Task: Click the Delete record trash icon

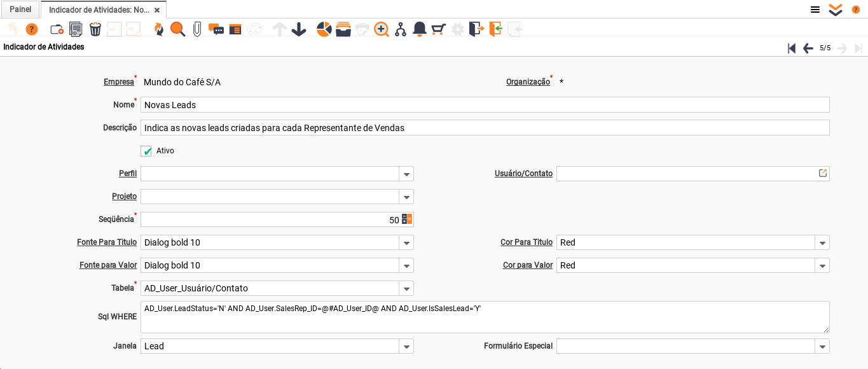Action: pos(95,29)
